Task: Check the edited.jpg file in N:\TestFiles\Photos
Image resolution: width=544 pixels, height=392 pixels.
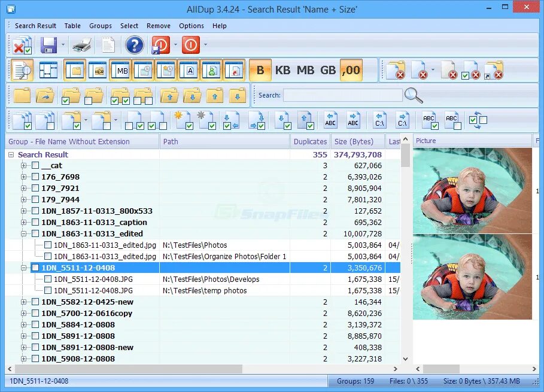Action: [48, 245]
